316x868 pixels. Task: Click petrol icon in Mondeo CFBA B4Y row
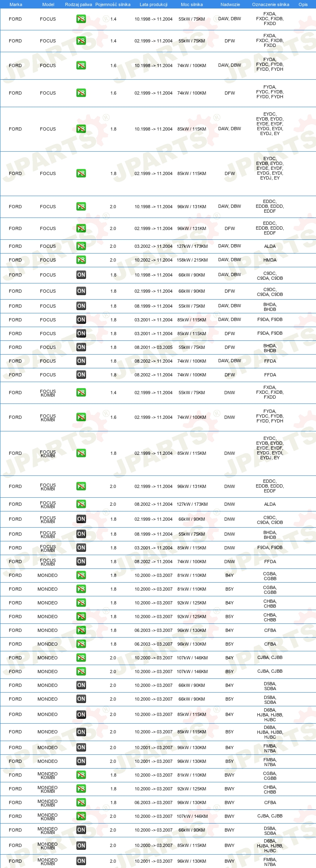tap(81, 630)
